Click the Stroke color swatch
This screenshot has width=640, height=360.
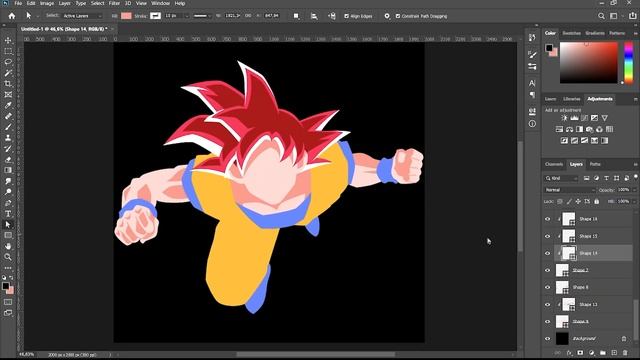click(156, 16)
